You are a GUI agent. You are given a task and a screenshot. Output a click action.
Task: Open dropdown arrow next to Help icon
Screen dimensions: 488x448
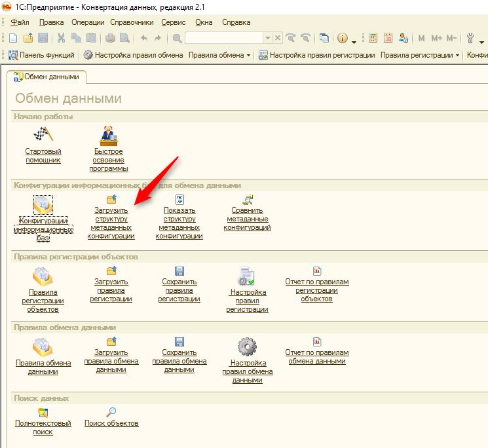[354, 41]
